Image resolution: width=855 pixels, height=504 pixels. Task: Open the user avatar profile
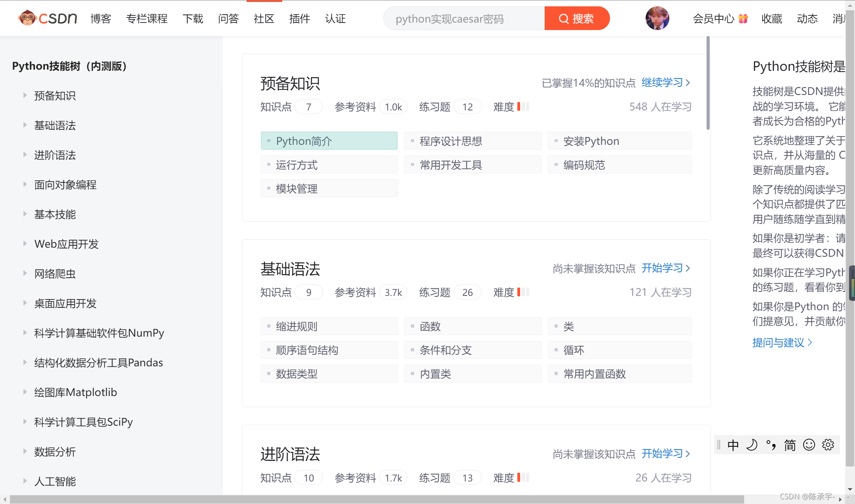point(657,18)
